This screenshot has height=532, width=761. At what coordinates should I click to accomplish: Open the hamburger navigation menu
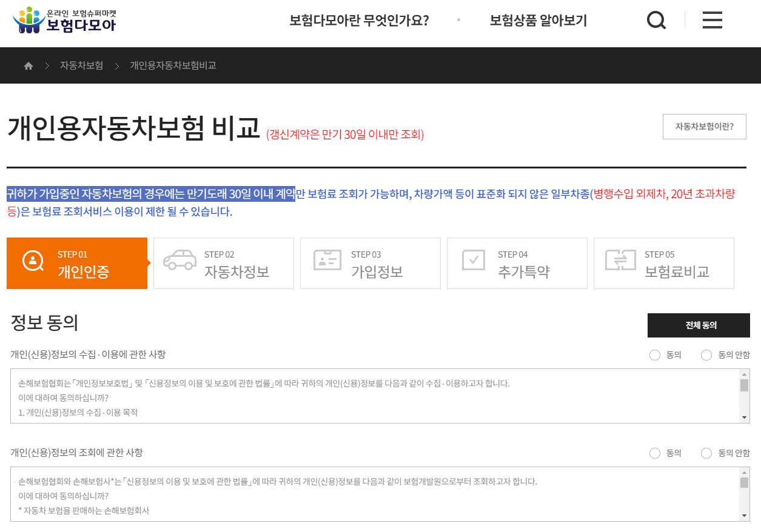(x=712, y=20)
